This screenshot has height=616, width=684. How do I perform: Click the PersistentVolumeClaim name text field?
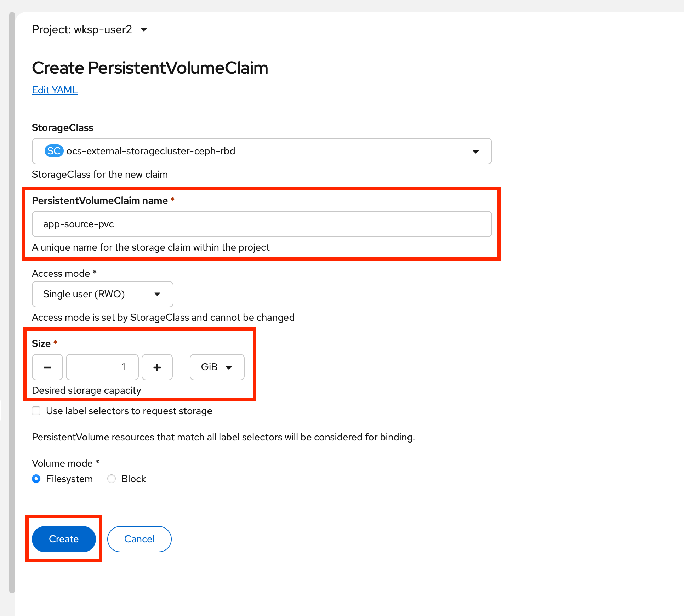[x=262, y=224]
